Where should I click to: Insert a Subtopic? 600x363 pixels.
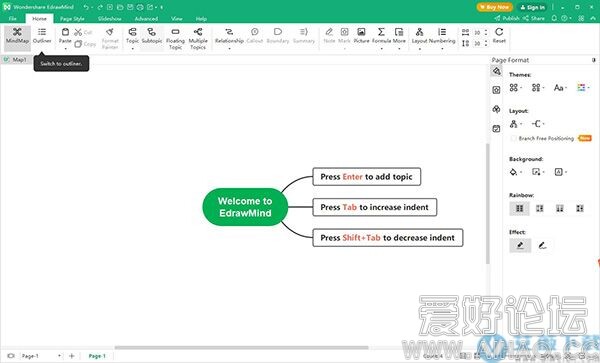coord(152,36)
